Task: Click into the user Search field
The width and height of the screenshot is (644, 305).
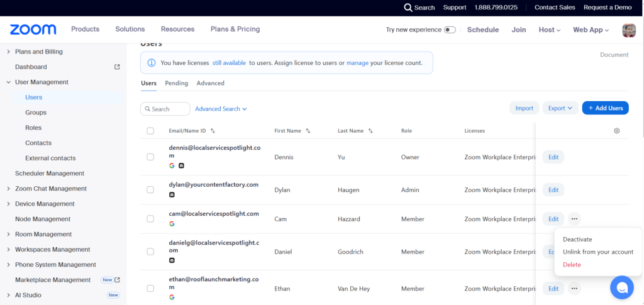Action: [x=165, y=109]
